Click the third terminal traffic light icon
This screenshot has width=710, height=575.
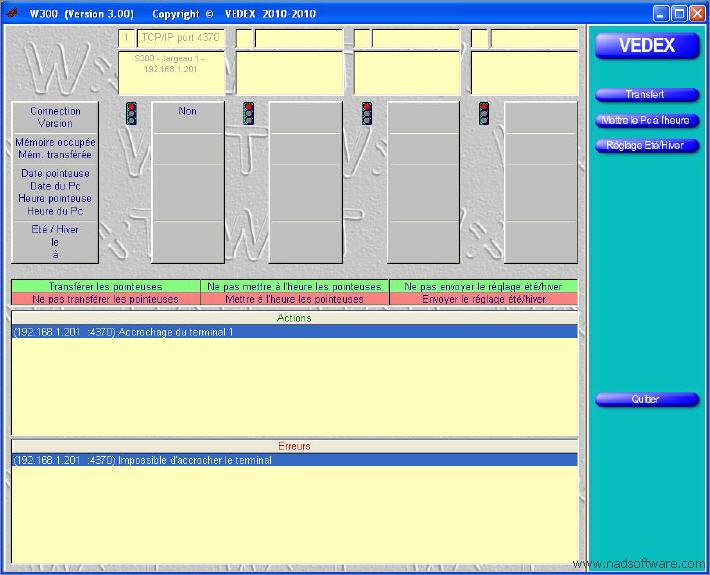367,113
